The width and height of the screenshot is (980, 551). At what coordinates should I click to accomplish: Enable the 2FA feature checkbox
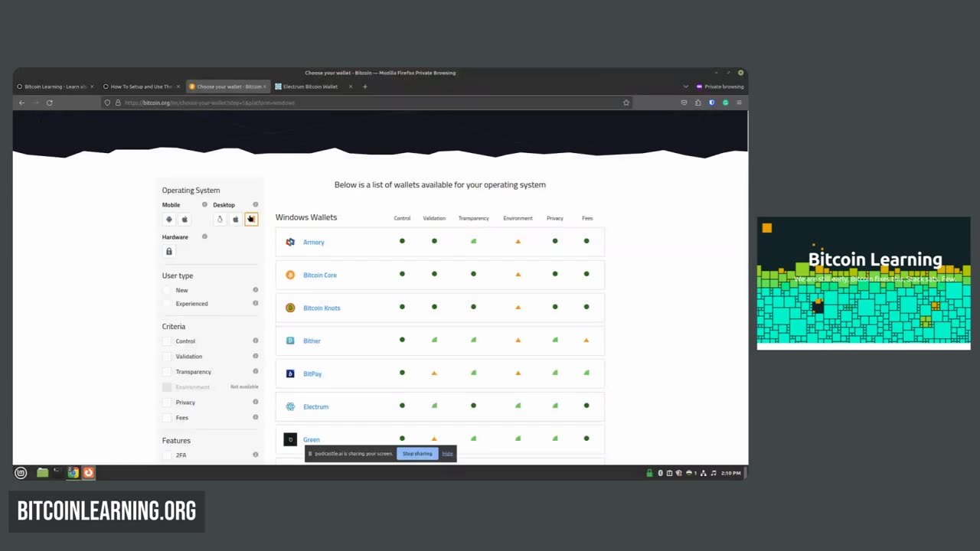coord(167,455)
